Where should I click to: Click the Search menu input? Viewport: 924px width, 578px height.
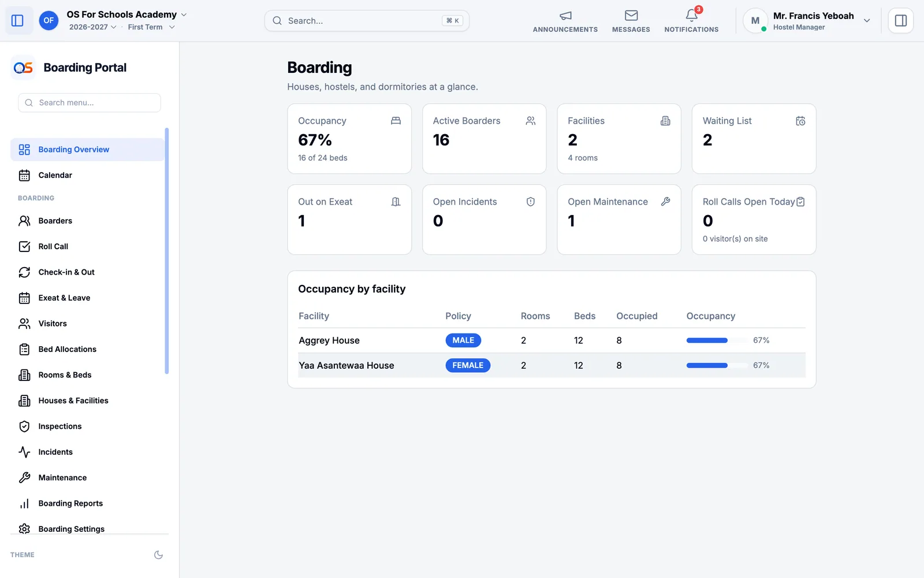[90, 103]
